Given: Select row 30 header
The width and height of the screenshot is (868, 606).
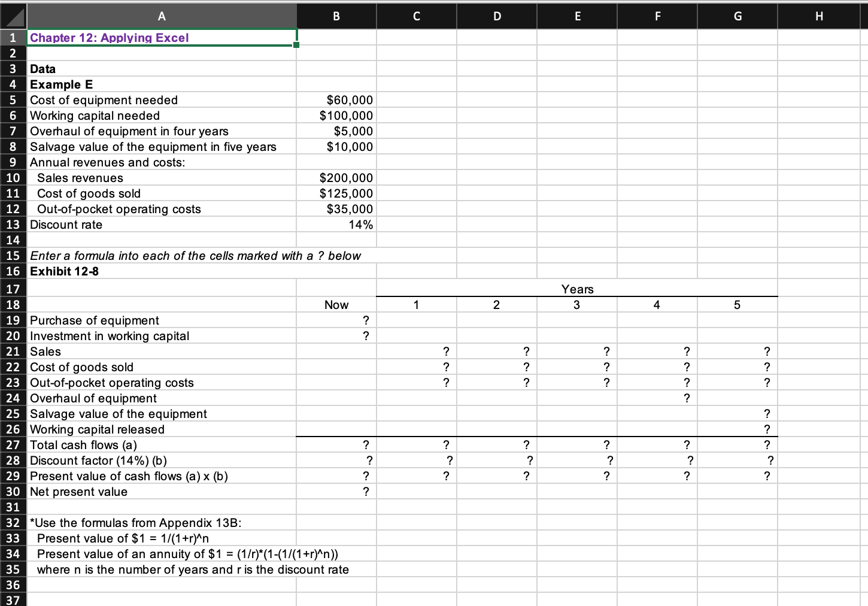Looking at the screenshot, I should coord(13,491).
